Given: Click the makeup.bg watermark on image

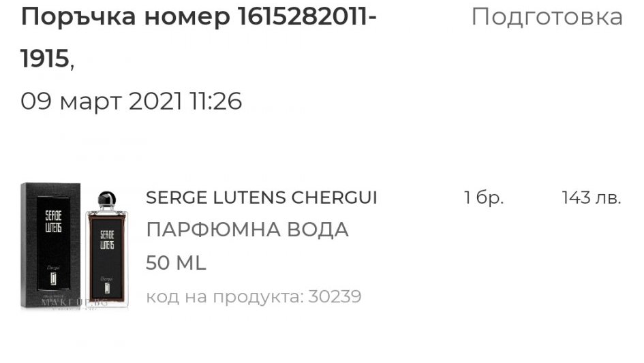Looking at the screenshot, I should [74, 302].
